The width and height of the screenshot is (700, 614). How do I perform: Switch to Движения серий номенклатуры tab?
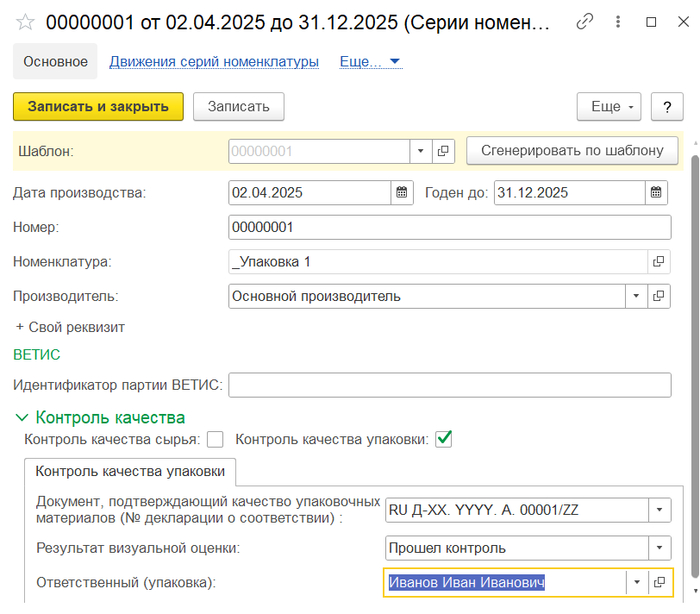point(214,61)
